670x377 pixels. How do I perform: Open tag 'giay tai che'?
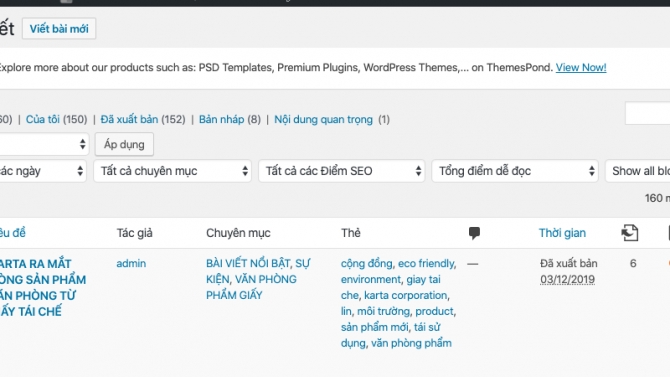click(391, 287)
